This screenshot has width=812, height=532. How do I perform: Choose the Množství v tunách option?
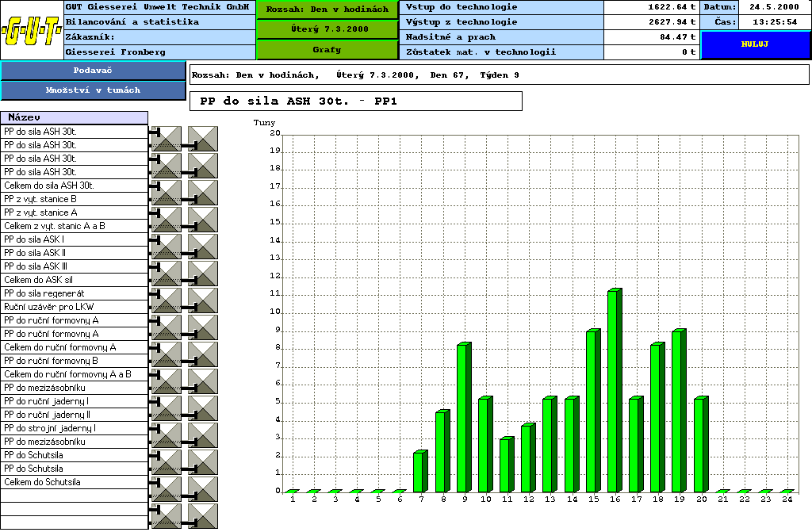pyautogui.click(x=93, y=90)
